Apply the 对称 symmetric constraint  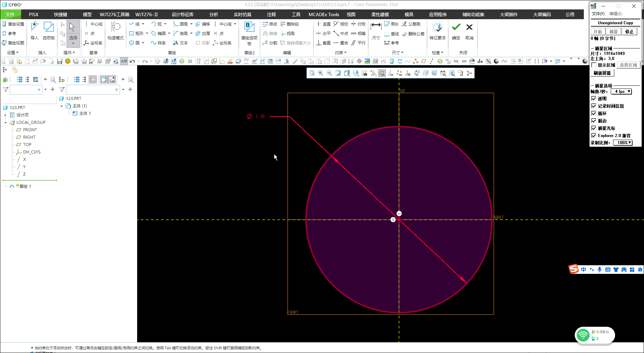358,24
